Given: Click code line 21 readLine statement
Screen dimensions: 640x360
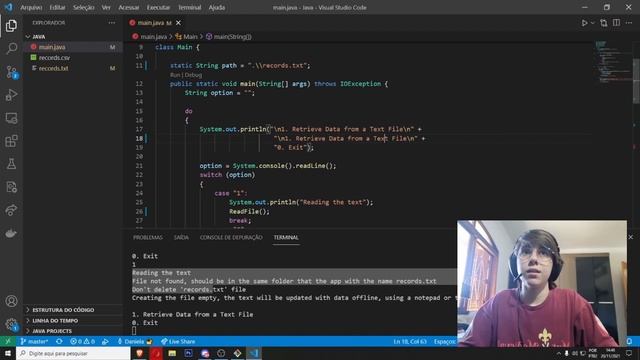Looking at the screenshot, I should point(268,166).
